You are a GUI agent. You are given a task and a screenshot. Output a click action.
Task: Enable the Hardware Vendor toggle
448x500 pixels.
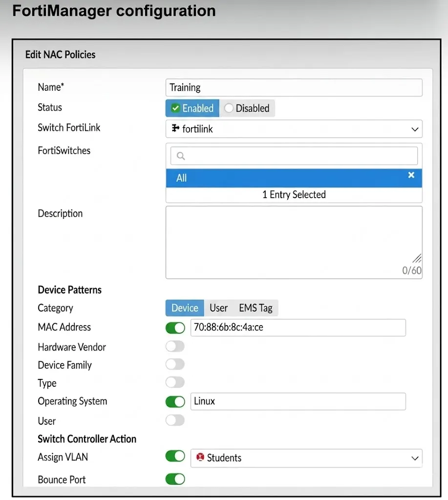tap(175, 346)
